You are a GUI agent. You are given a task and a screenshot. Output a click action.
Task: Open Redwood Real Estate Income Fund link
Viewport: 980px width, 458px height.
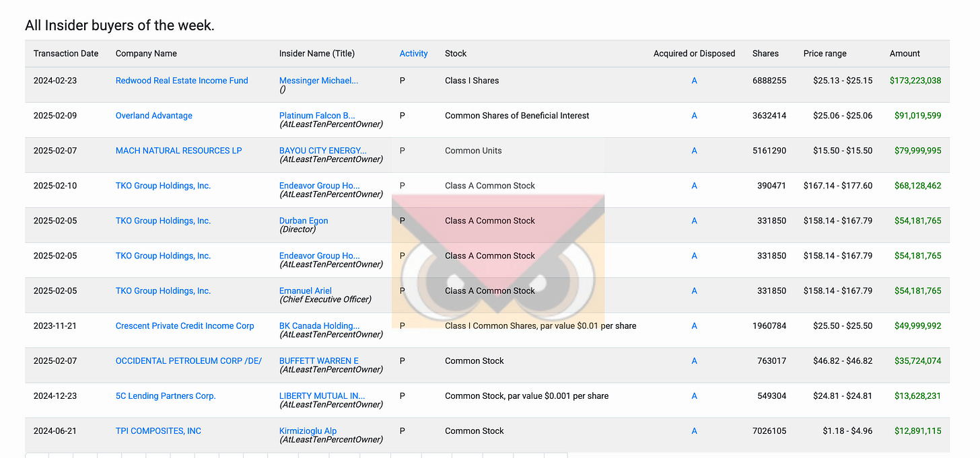pos(182,80)
